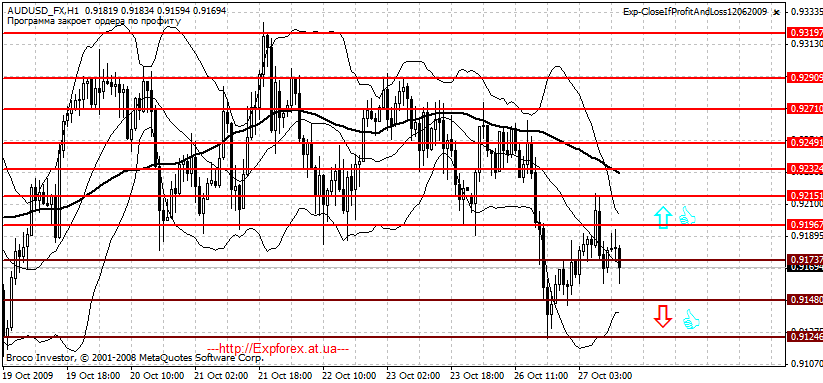
Task: Click the thumbs-up icon beside the up arrow
Action: 687,216
